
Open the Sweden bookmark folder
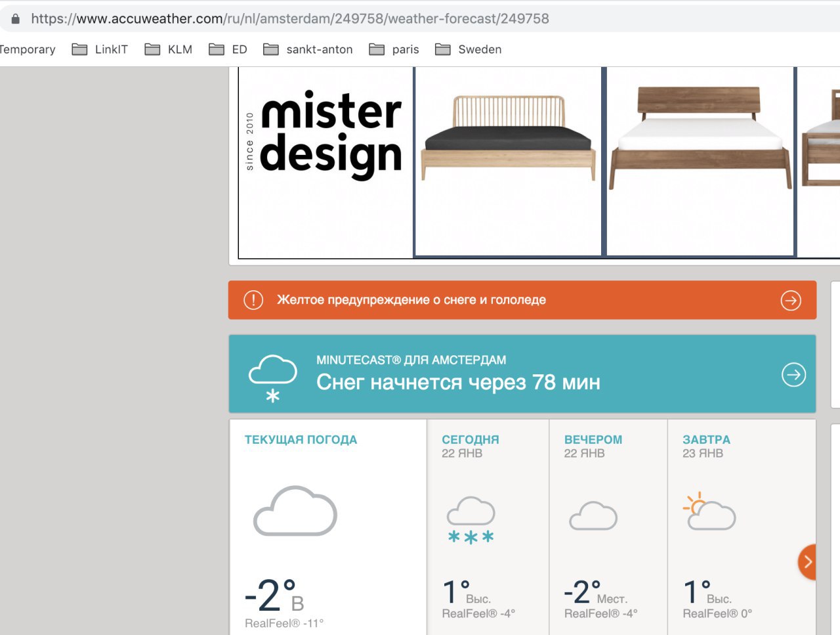coord(469,49)
